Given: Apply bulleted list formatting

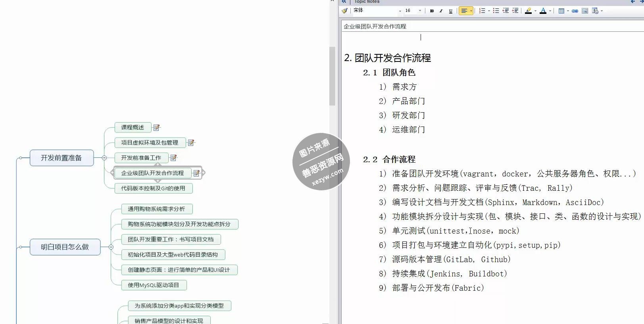Looking at the screenshot, I should pos(496,11).
